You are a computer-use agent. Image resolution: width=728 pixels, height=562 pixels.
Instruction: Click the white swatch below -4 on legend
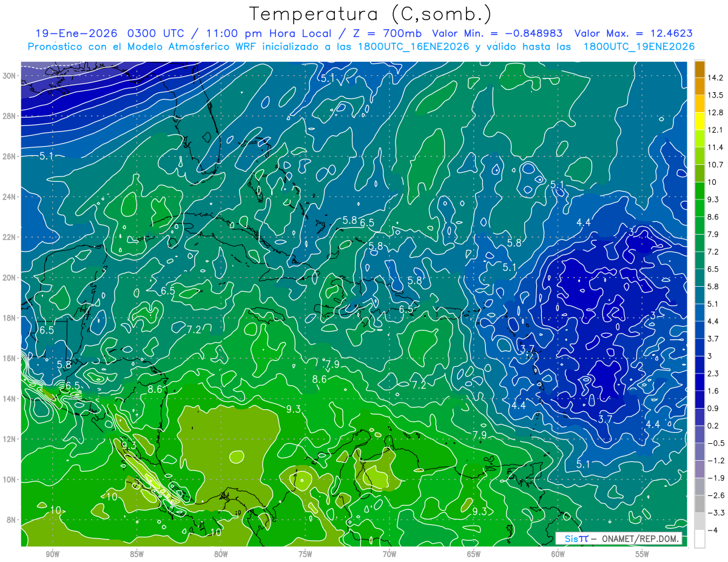click(x=699, y=539)
